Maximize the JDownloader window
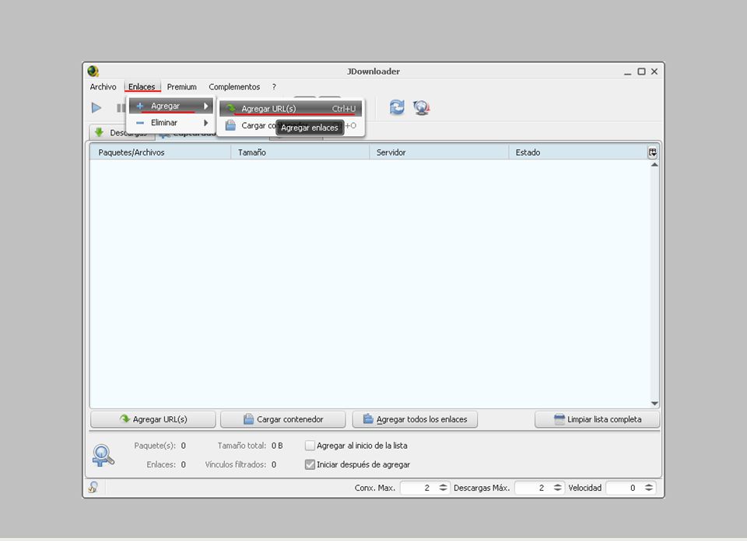The width and height of the screenshot is (747, 560). (x=641, y=72)
